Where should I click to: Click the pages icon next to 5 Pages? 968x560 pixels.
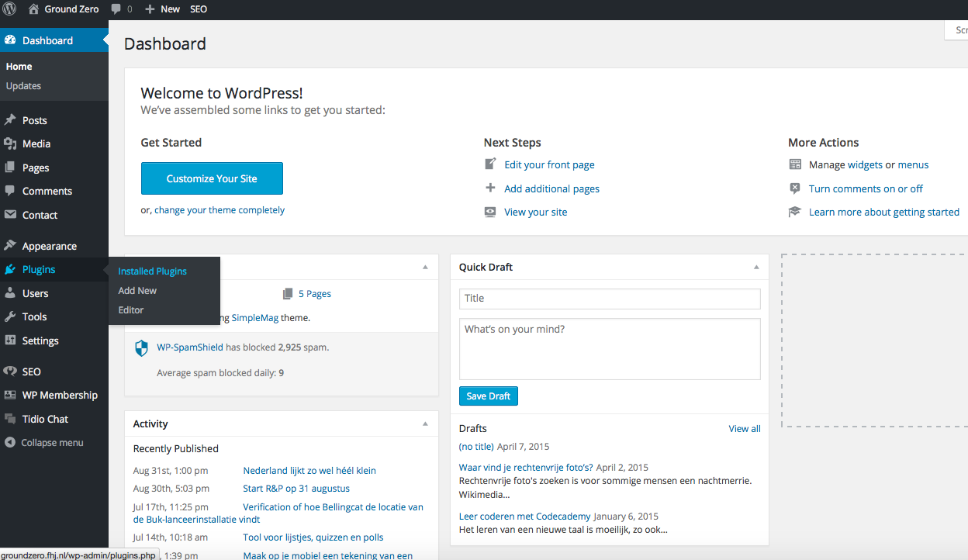[289, 294]
